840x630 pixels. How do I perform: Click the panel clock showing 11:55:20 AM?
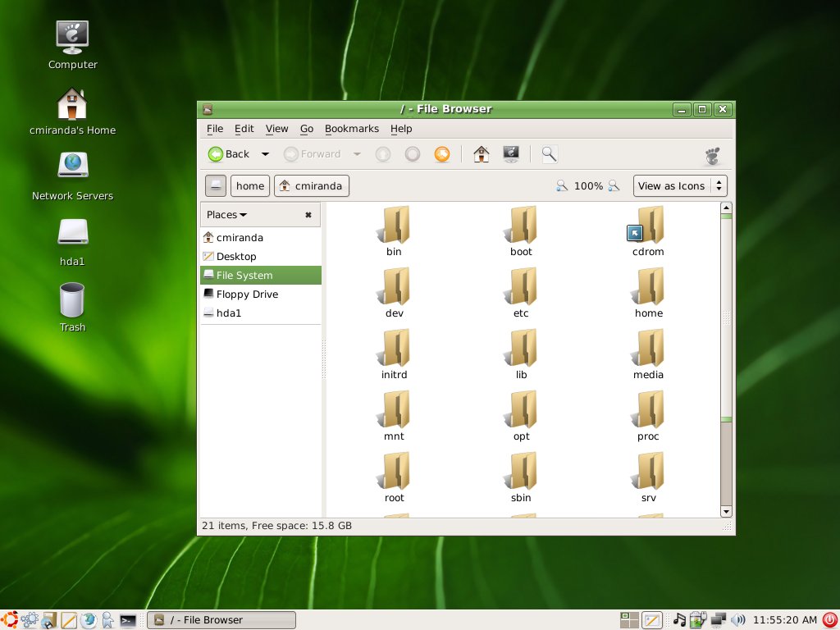click(x=785, y=620)
